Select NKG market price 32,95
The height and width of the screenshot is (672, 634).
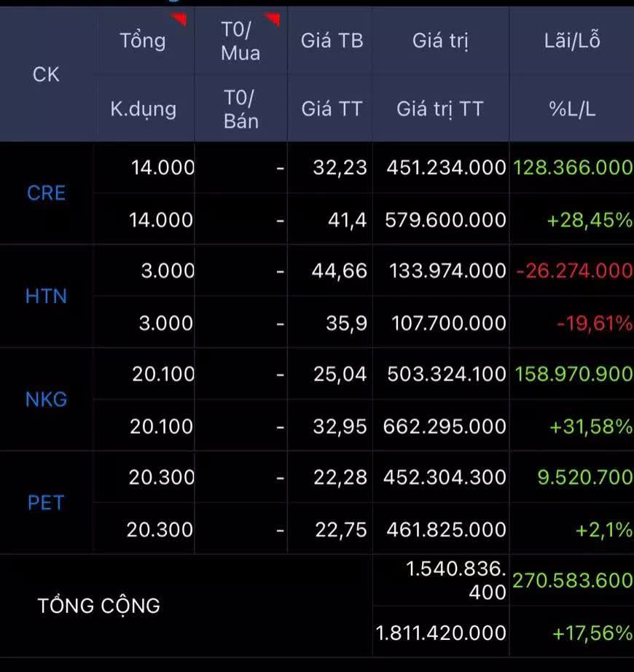[340, 426]
